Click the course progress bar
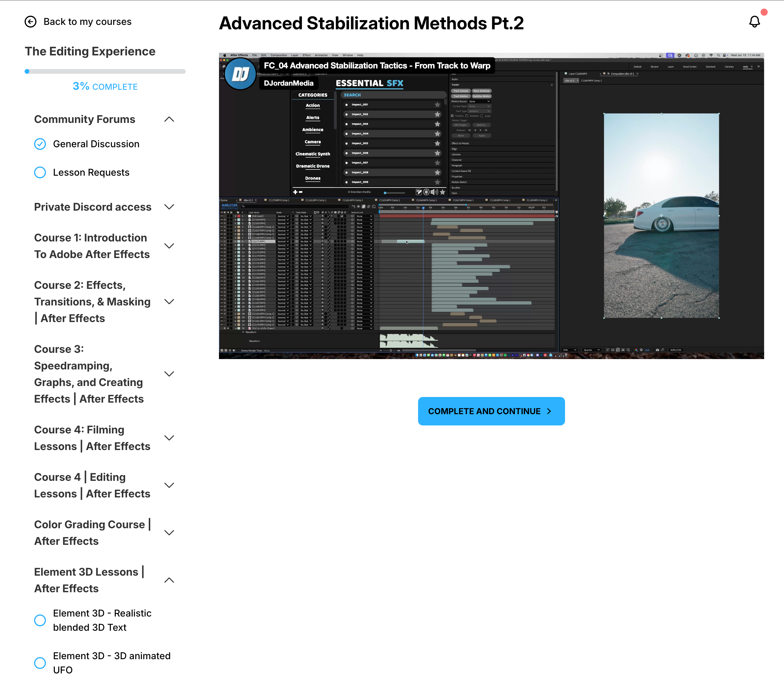This screenshot has height=682, width=784. [x=105, y=72]
